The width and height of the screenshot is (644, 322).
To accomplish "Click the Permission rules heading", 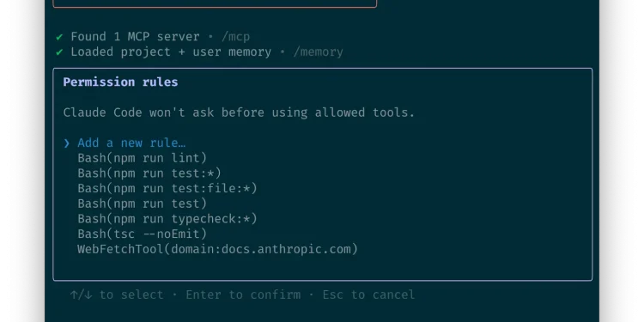I will (120, 82).
